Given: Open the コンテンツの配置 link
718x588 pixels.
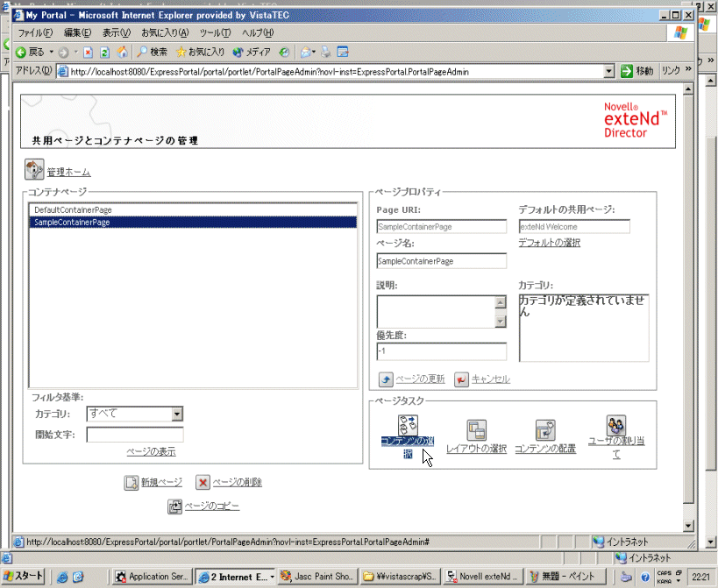Looking at the screenshot, I should tap(545, 449).
